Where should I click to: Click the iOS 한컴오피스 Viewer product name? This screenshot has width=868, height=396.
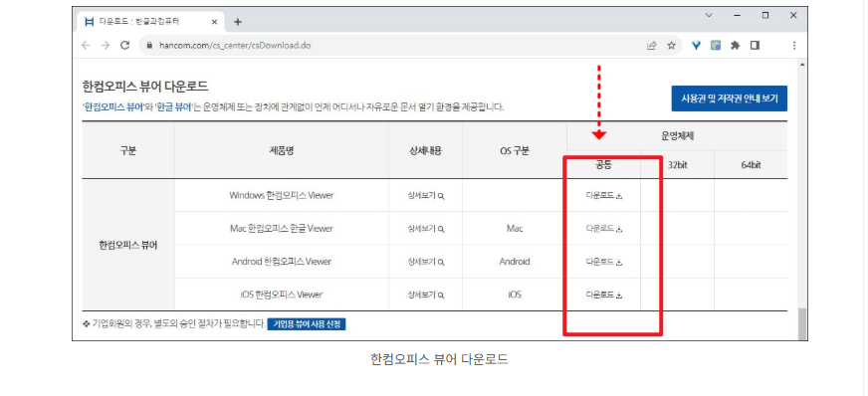pyautogui.click(x=282, y=295)
